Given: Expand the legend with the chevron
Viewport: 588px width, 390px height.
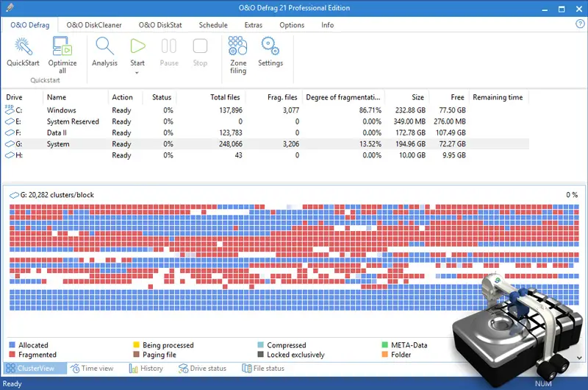Looking at the screenshot, I should pyautogui.click(x=579, y=358).
